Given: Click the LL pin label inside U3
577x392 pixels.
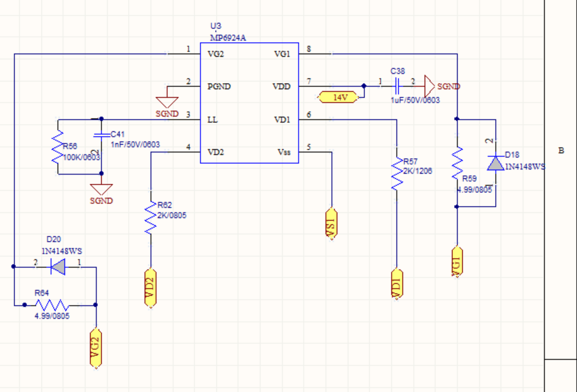Looking at the screenshot, I should (x=212, y=119).
